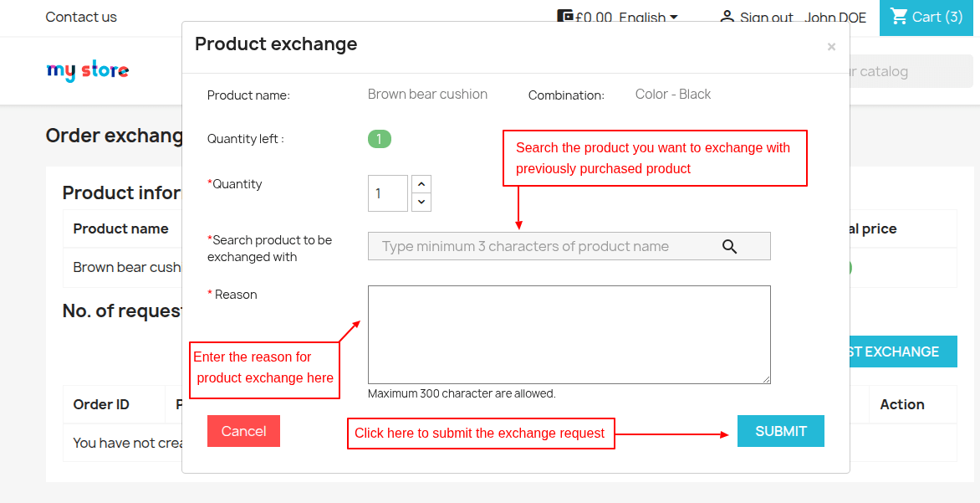
Task: Click the up arrow on the quantity stepper
Action: pos(421,183)
